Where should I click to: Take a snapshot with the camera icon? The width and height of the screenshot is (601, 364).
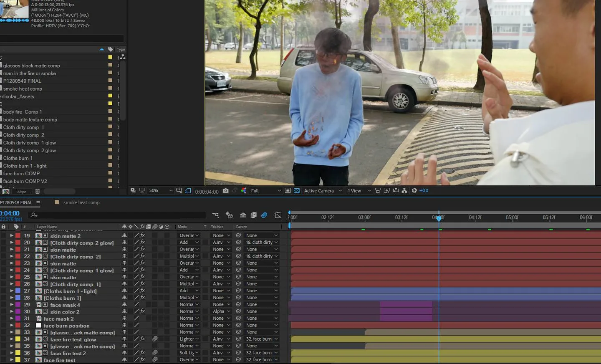coord(225,190)
